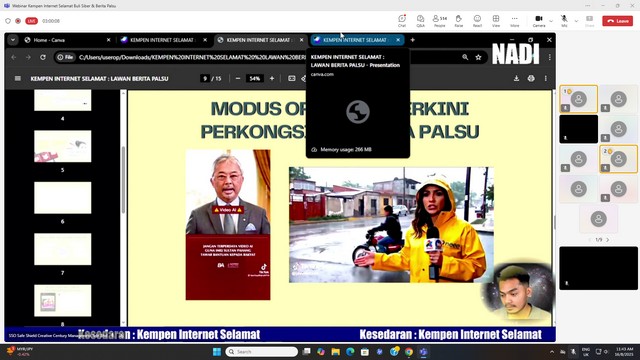Toggle PDF sidebar with hamburger icon
This screenshot has height=360, width=640.
18,78
